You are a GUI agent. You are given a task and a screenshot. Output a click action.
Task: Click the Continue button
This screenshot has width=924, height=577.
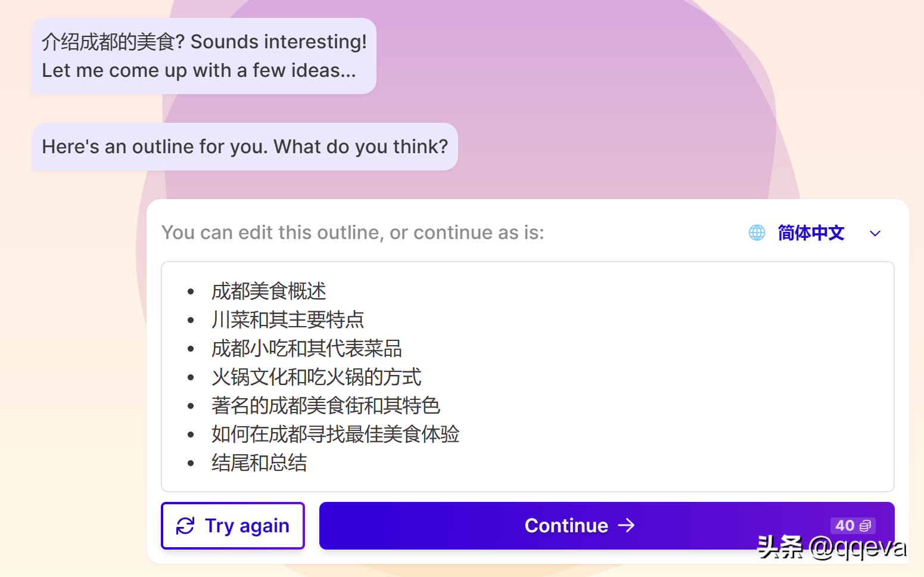point(606,526)
